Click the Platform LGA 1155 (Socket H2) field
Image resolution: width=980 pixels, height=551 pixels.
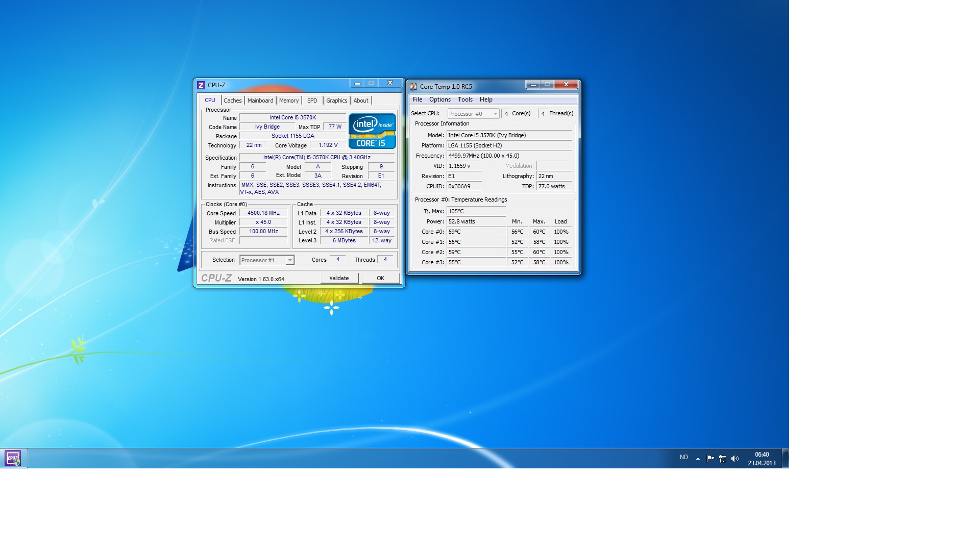click(509, 146)
